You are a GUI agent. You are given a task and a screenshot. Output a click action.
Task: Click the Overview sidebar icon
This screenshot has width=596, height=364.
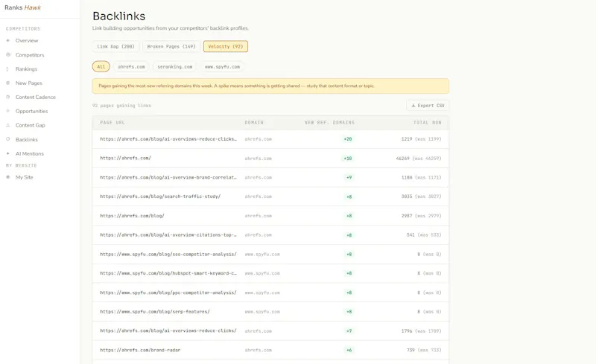pyautogui.click(x=8, y=41)
